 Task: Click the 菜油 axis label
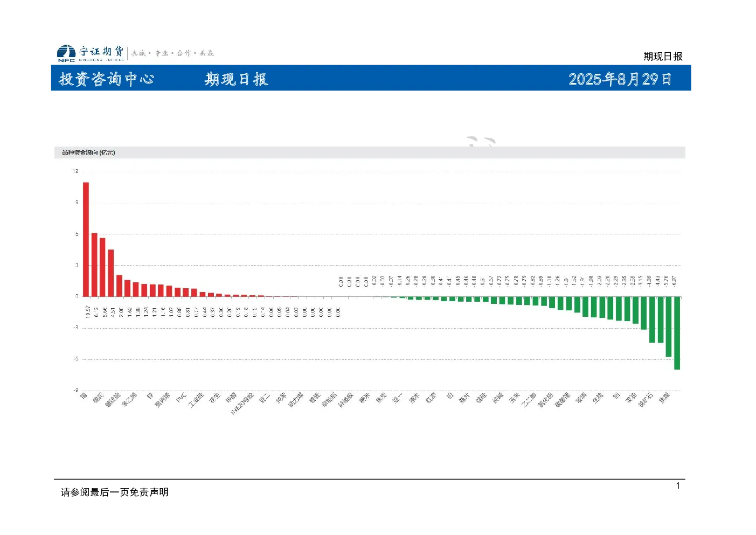point(632,398)
